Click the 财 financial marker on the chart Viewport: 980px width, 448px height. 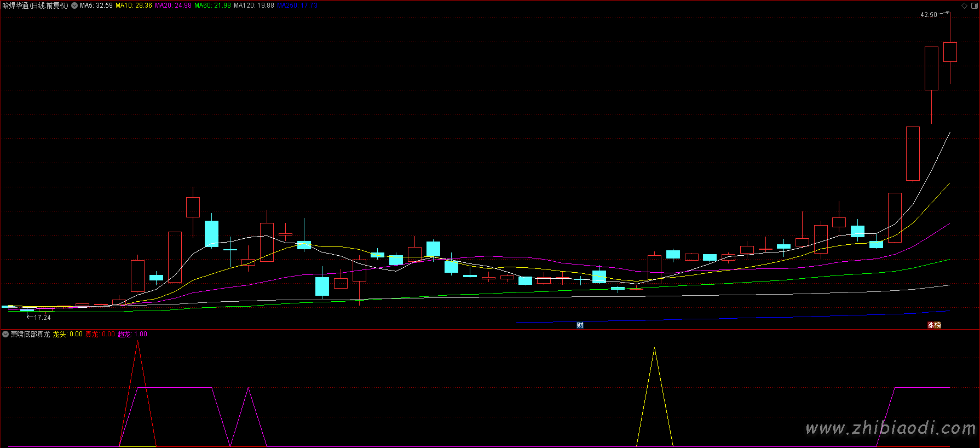click(x=580, y=325)
